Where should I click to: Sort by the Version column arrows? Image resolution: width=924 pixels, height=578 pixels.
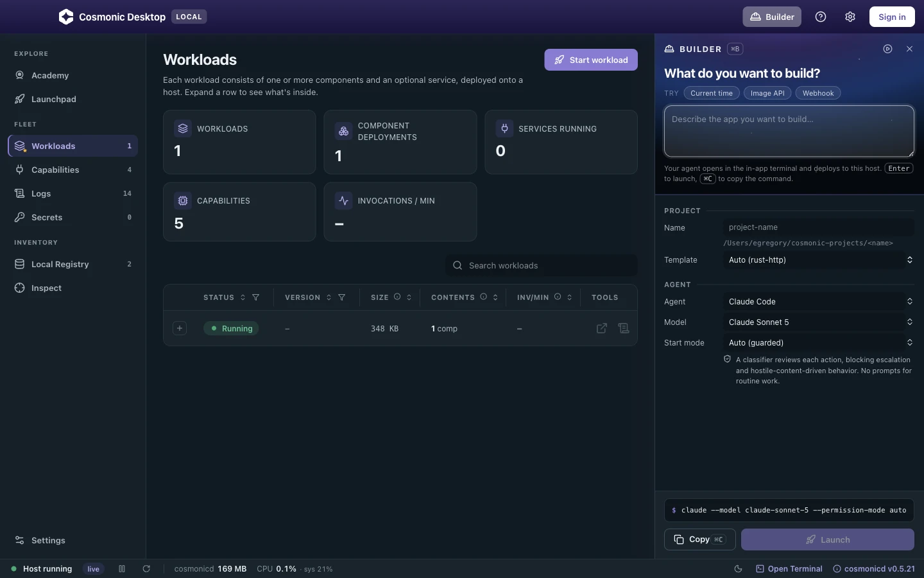pyautogui.click(x=329, y=297)
